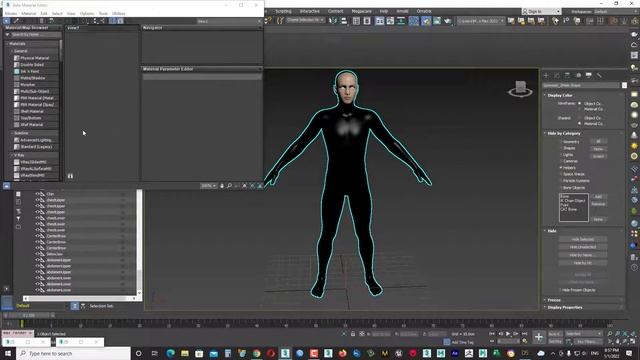Select the arrow Select Tool in Slate toolbar

[7, 20]
